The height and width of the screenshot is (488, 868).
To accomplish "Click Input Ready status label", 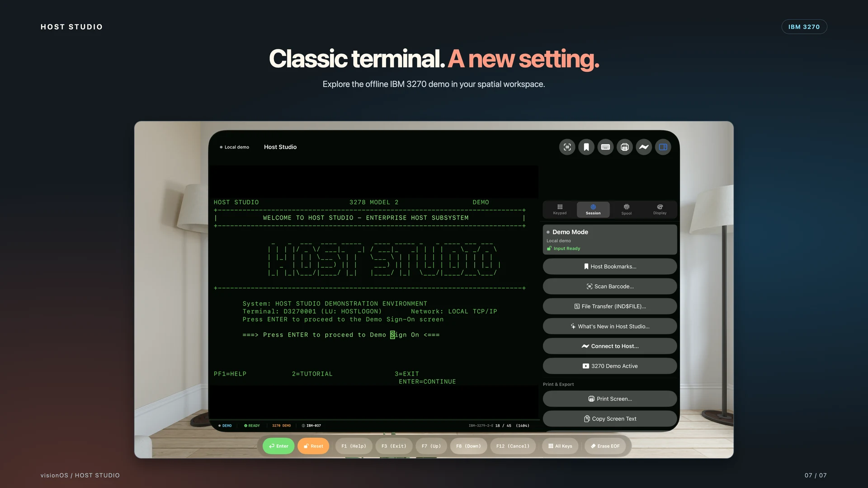I will 563,249.
